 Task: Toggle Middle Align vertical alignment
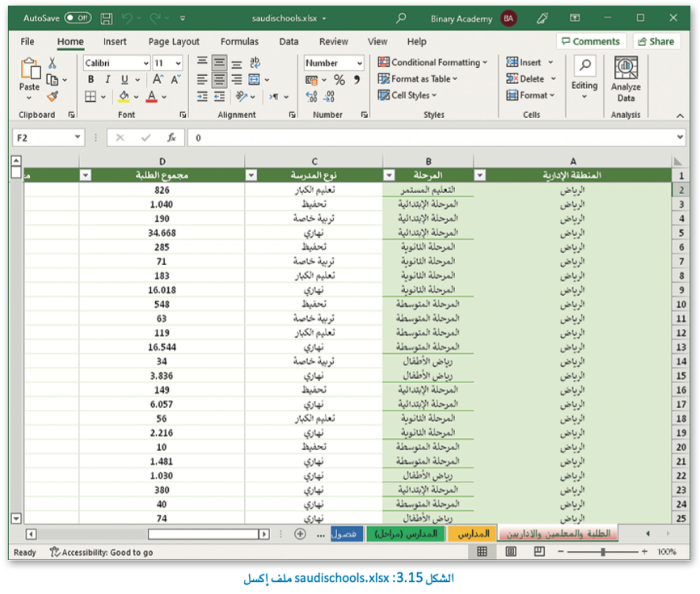coord(219,62)
